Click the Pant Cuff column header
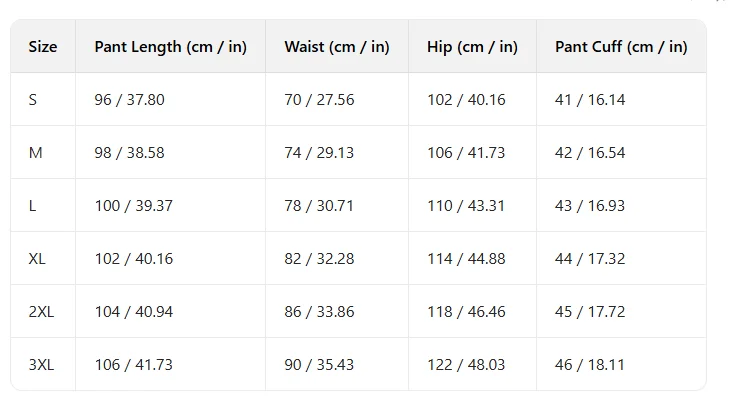Viewport: 733px width, 409px height. [621, 47]
